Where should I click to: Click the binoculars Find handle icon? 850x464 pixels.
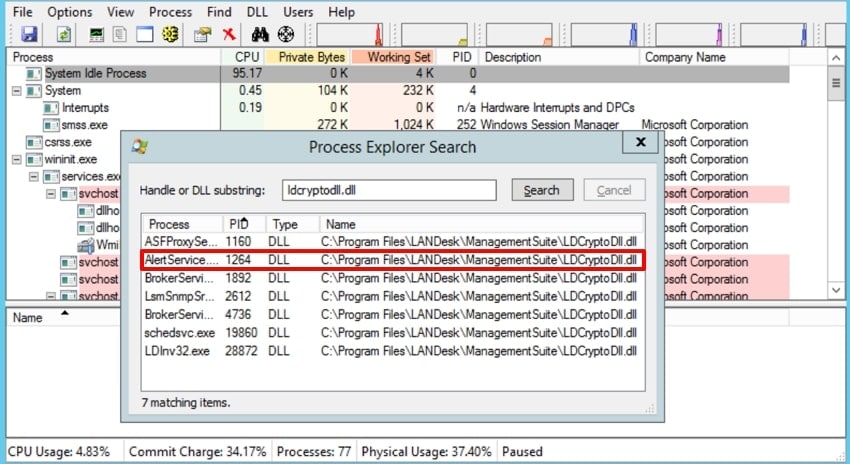tap(260, 35)
